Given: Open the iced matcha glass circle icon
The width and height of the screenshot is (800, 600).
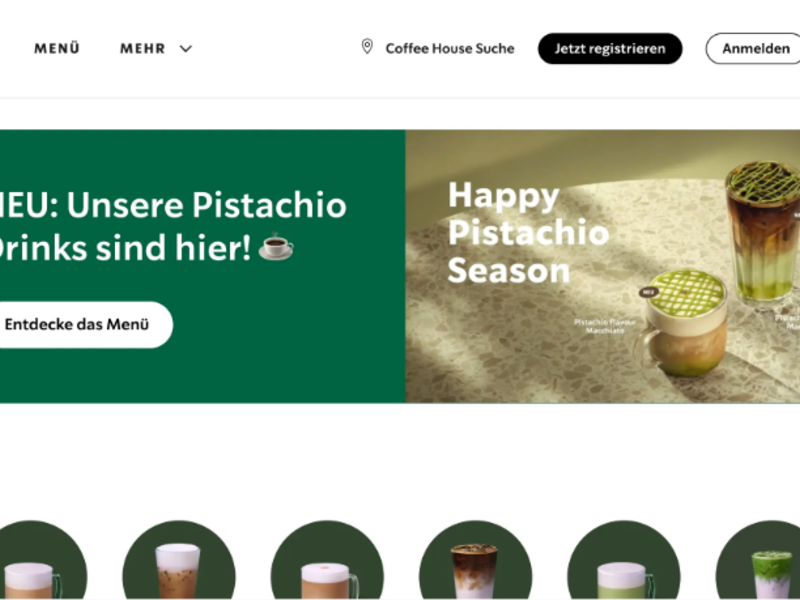Looking at the screenshot, I should click(760, 560).
